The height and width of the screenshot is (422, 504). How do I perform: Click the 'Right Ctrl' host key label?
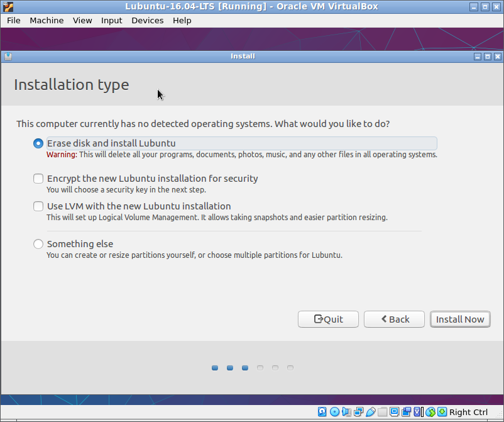[468, 412]
